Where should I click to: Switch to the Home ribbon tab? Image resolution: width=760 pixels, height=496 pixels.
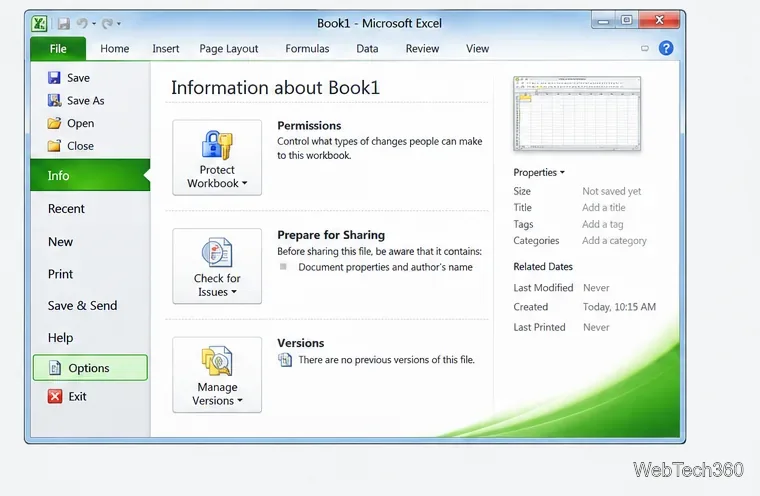[114, 48]
